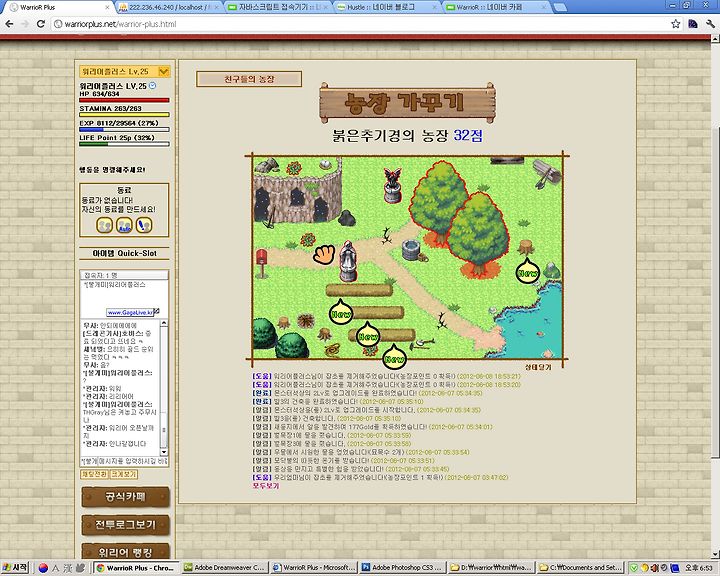Screen dimensions: 720x576
Task: Open Adobe Photoshop CS3 from the taskbar
Action: 402,568
